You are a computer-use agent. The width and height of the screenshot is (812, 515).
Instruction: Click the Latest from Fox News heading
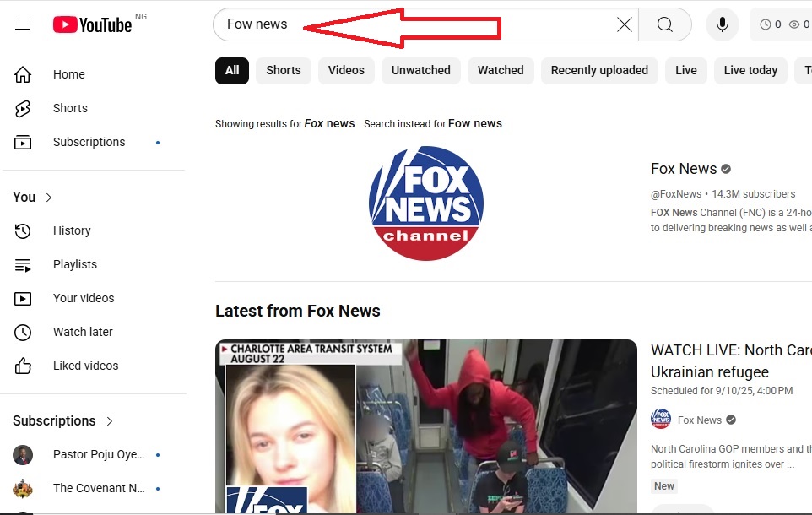tap(298, 311)
